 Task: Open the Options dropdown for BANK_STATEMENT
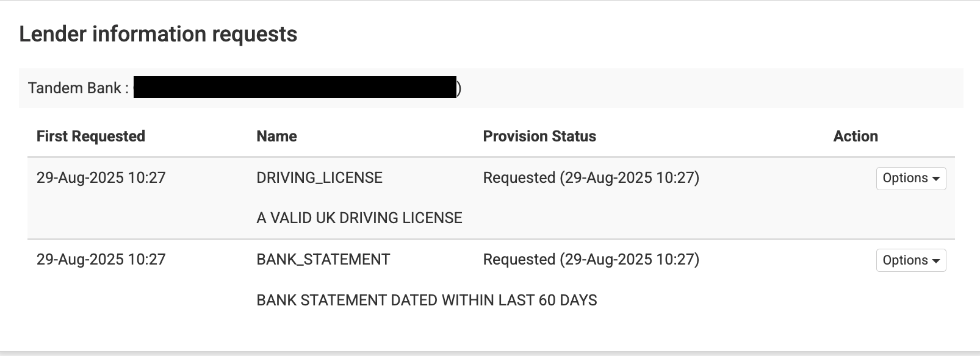910,260
